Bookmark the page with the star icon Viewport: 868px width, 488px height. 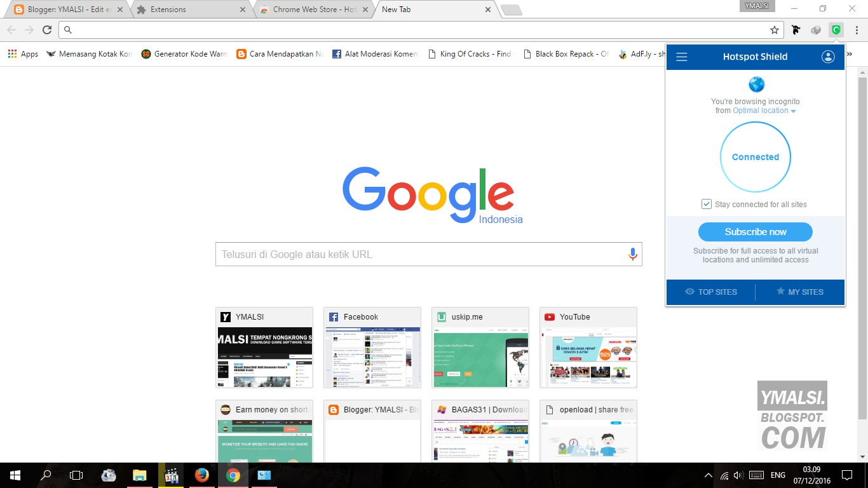coord(774,29)
